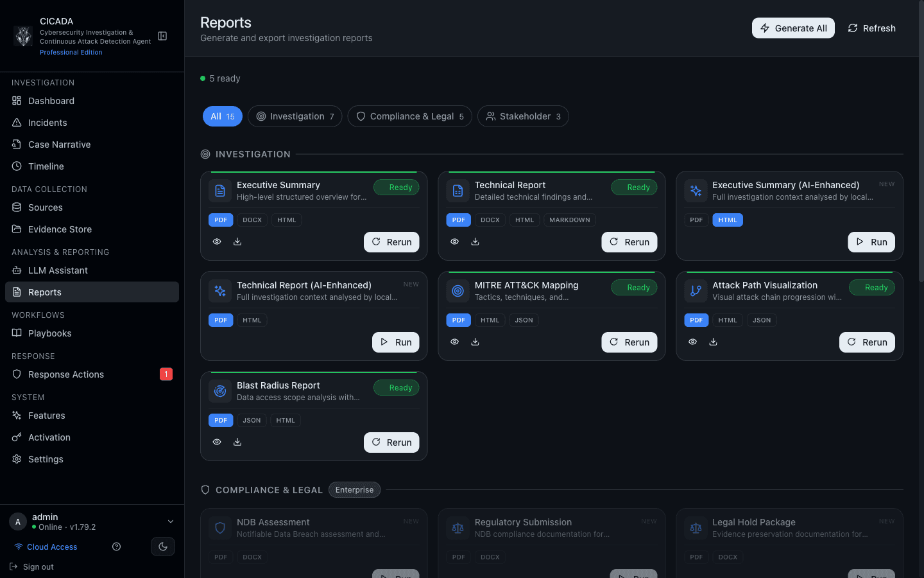
Task: Click the MITRE ATT&CK Mapping target icon
Action: click(x=458, y=291)
